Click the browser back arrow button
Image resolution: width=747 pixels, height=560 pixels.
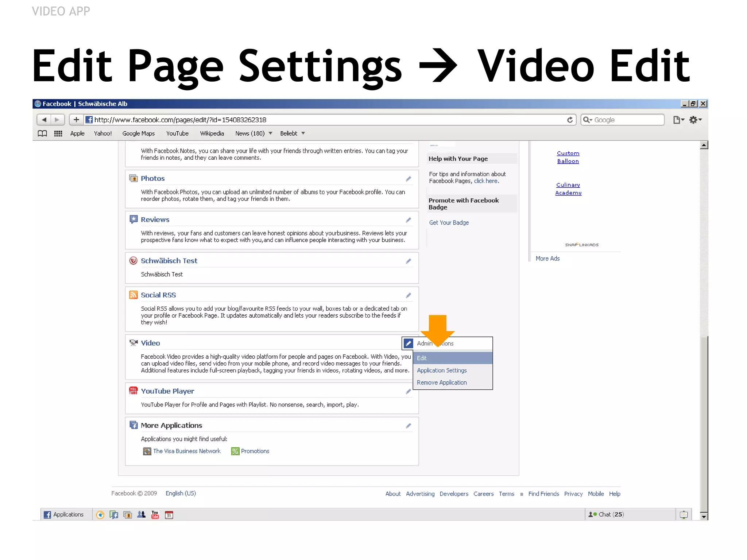tap(44, 120)
